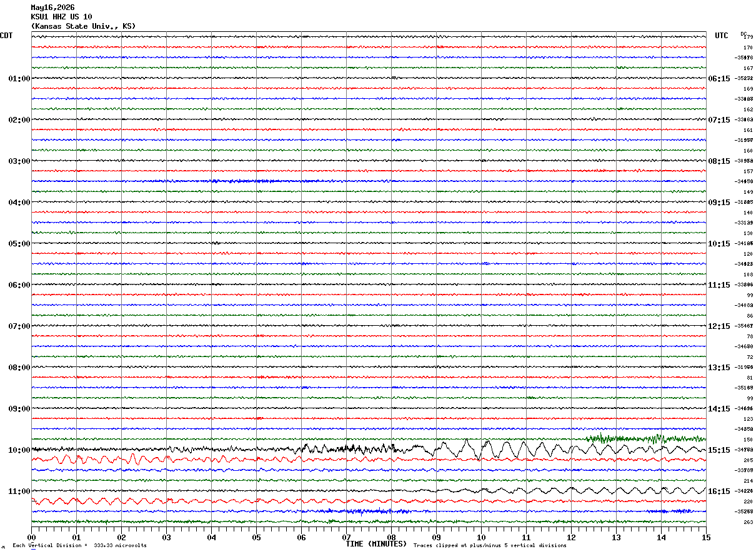Click minute 00 on the time axis
This screenshot has height=554, width=756.
tap(31, 537)
